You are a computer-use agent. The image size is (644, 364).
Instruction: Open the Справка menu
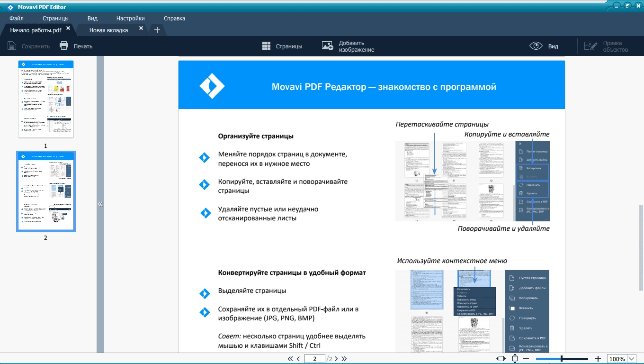click(174, 18)
